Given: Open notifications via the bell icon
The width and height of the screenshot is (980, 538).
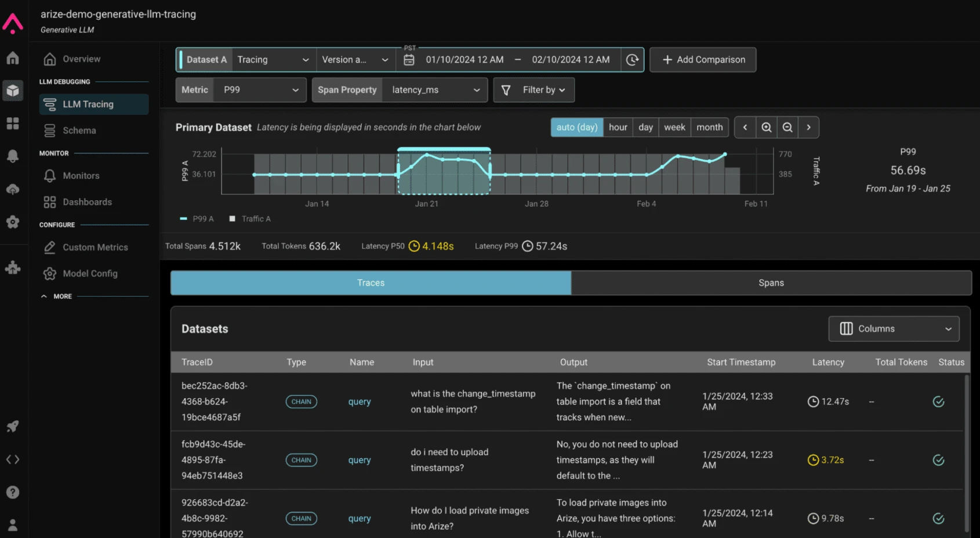Looking at the screenshot, I should coord(13,156).
